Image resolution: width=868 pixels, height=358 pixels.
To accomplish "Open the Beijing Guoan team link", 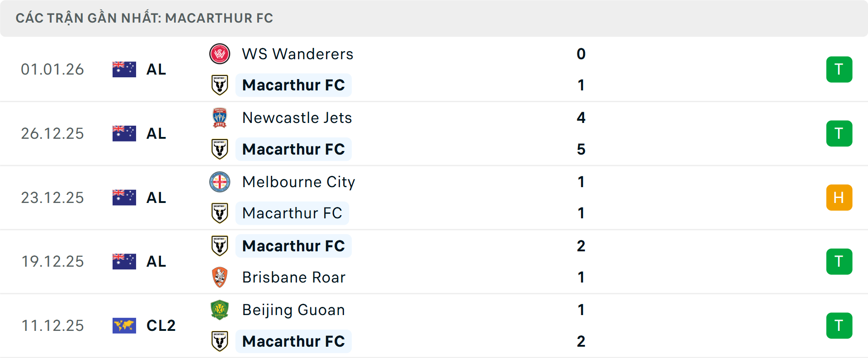I will (x=293, y=310).
